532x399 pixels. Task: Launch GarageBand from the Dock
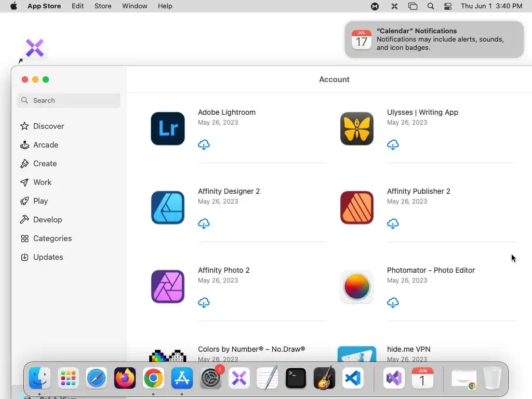(x=324, y=378)
